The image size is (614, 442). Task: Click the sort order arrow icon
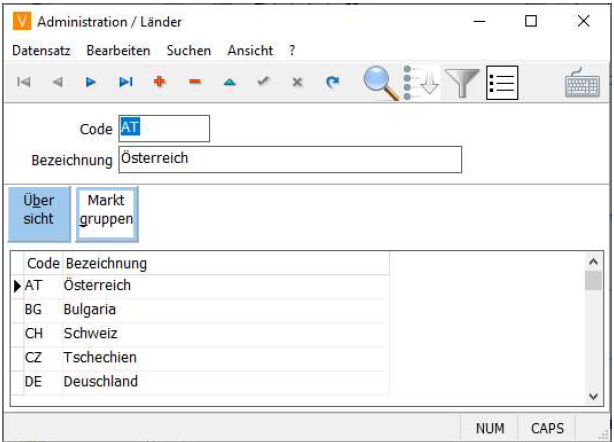coord(421,84)
